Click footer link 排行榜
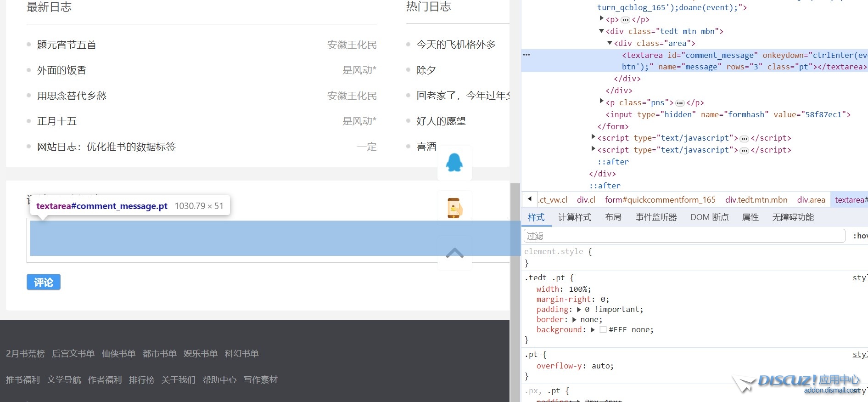 tap(142, 380)
